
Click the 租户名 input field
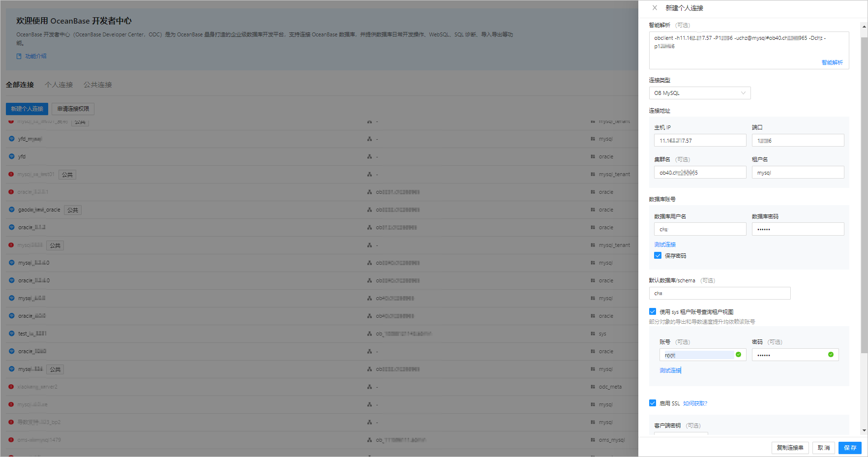pyautogui.click(x=798, y=172)
